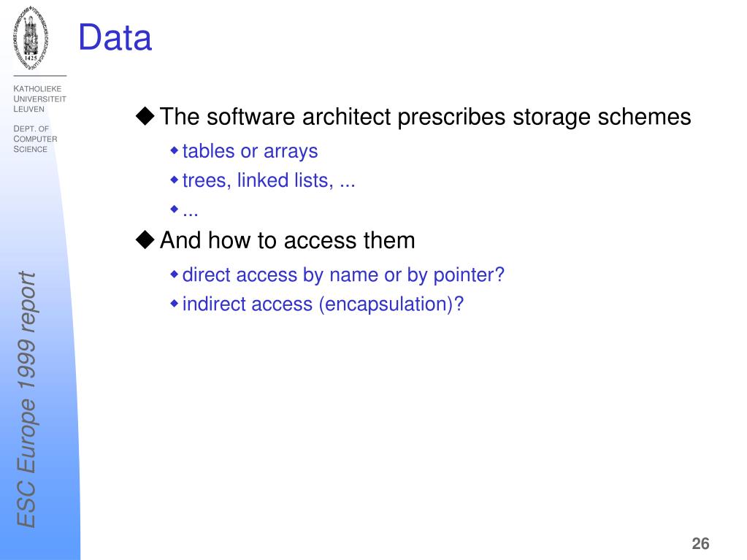Click the blue bullet before "indirect access (encapsulation)"

pos(175,303)
